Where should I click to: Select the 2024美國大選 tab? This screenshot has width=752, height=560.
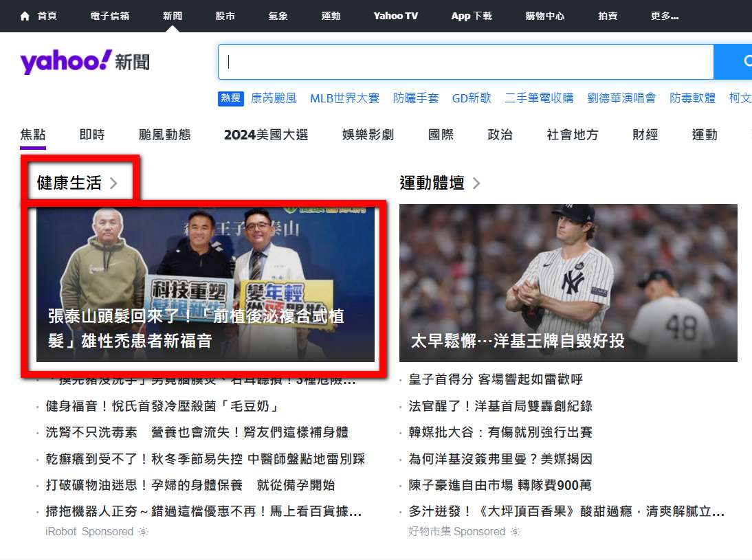point(266,135)
